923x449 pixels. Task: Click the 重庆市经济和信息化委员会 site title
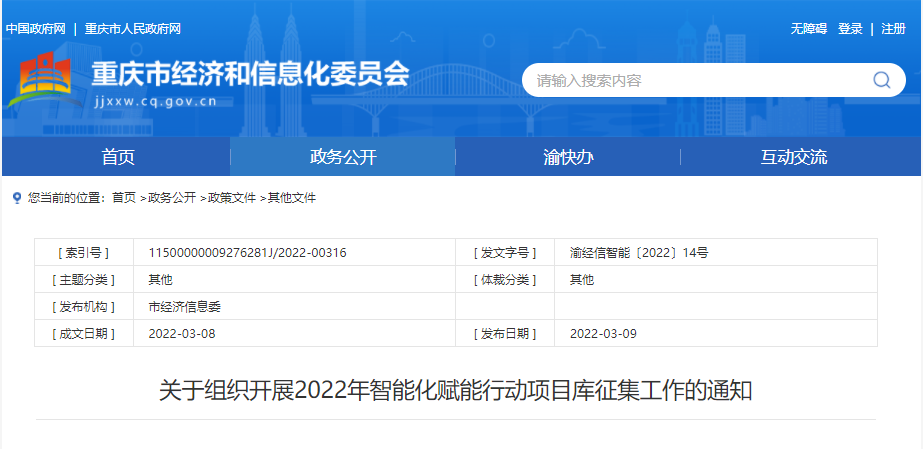[x=251, y=74]
